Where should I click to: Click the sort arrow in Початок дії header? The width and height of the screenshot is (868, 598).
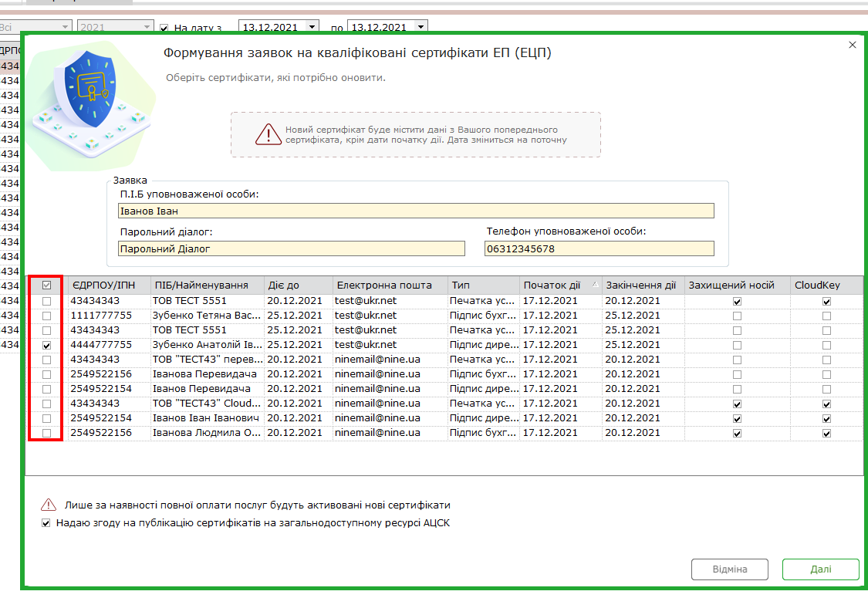pyautogui.click(x=595, y=285)
